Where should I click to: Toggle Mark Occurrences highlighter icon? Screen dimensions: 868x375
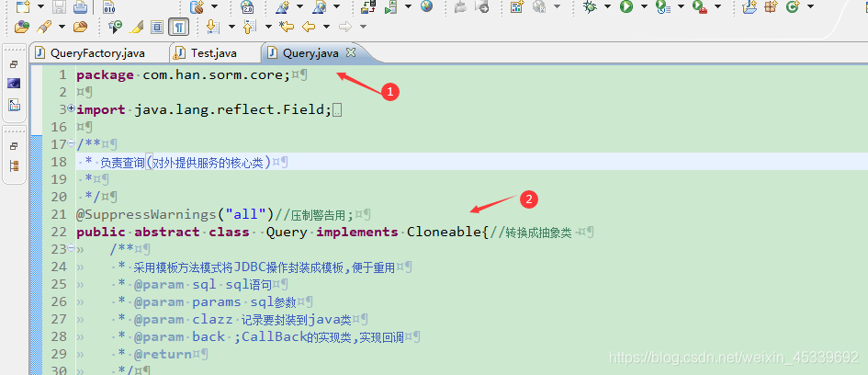[x=136, y=26]
